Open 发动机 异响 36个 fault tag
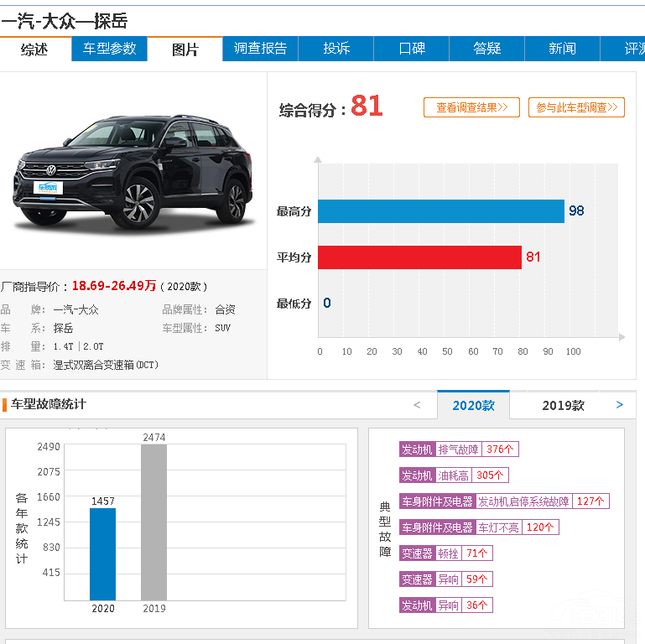This screenshot has width=645, height=644. coord(446,605)
